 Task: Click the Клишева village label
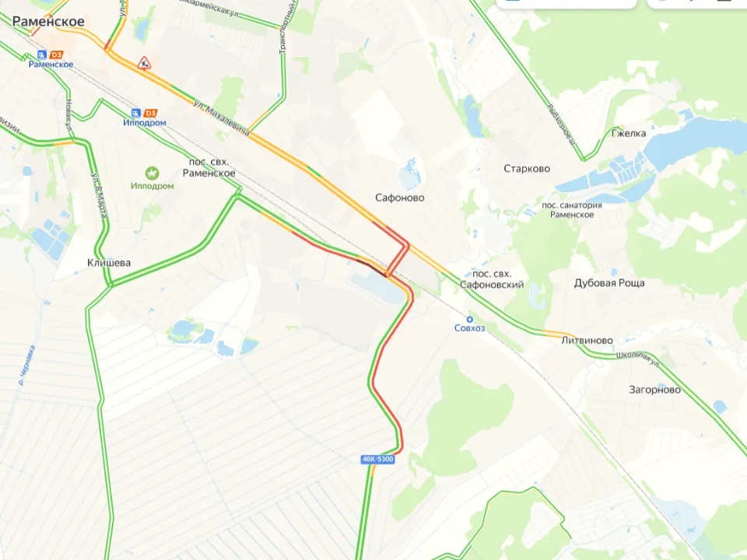109,262
